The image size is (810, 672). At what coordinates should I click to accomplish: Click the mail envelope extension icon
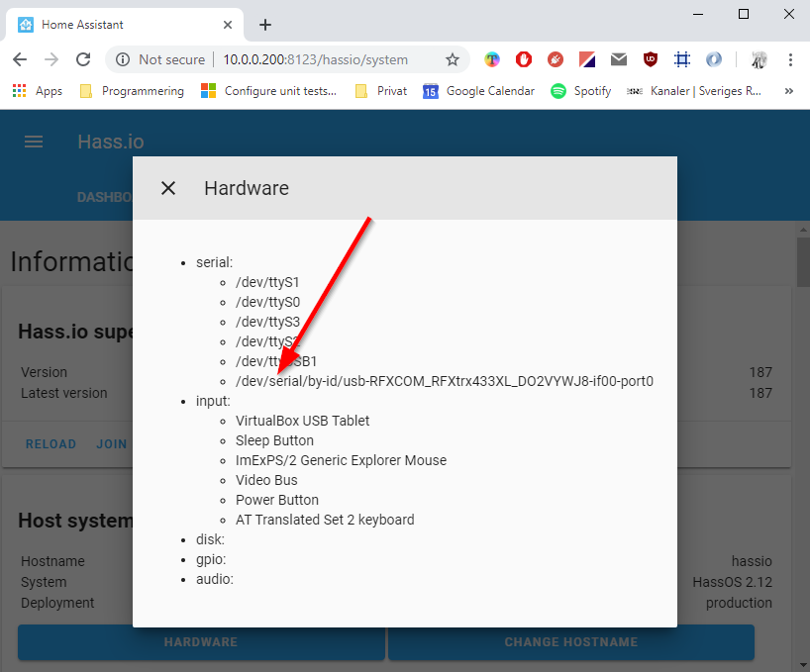click(x=619, y=59)
